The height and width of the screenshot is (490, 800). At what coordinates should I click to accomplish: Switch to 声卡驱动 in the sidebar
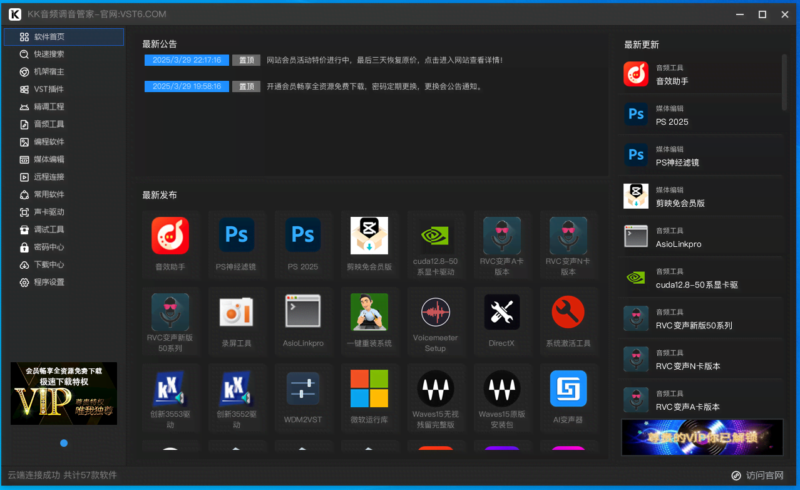pos(48,212)
